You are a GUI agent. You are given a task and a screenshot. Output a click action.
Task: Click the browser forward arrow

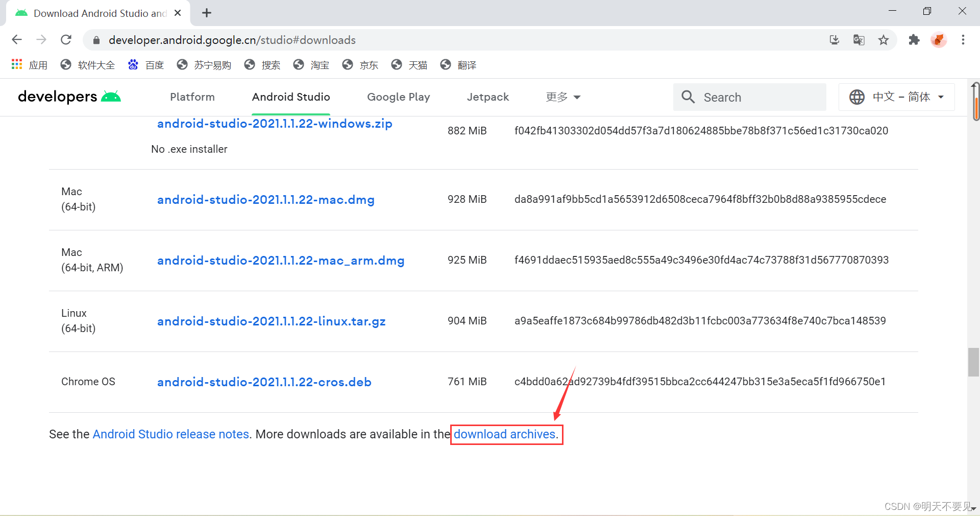(x=41, y=40)
